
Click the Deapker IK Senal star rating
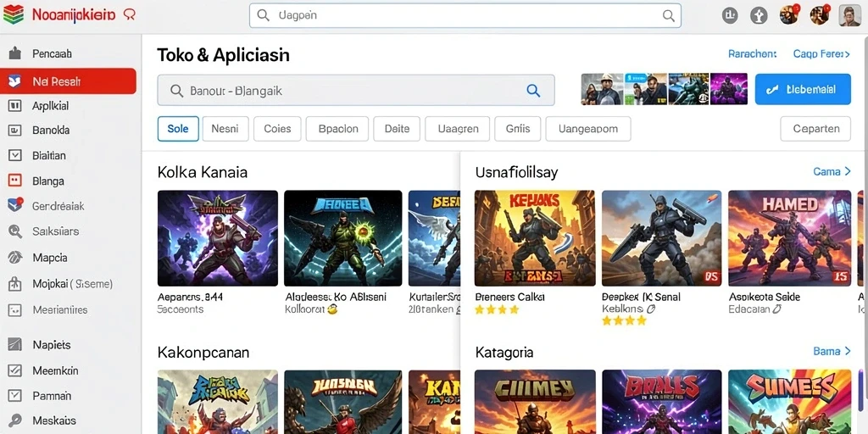pos(624,320)
